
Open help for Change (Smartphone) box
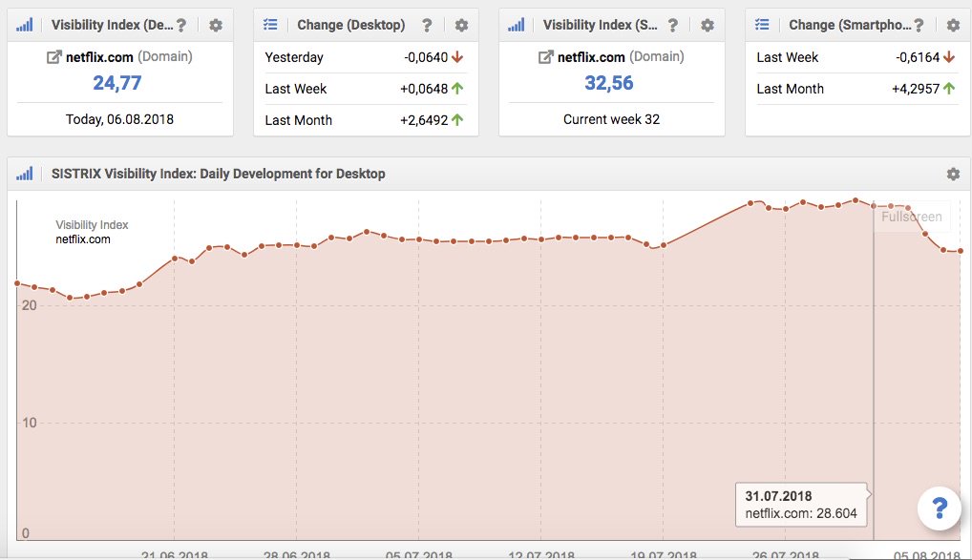tap(919, 26)
